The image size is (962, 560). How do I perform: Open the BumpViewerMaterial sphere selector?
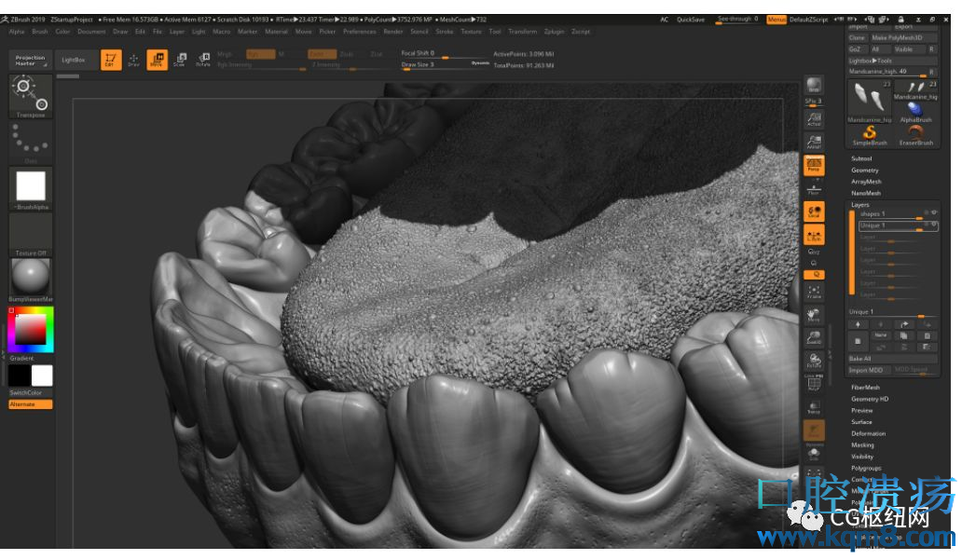click(31, 280)
